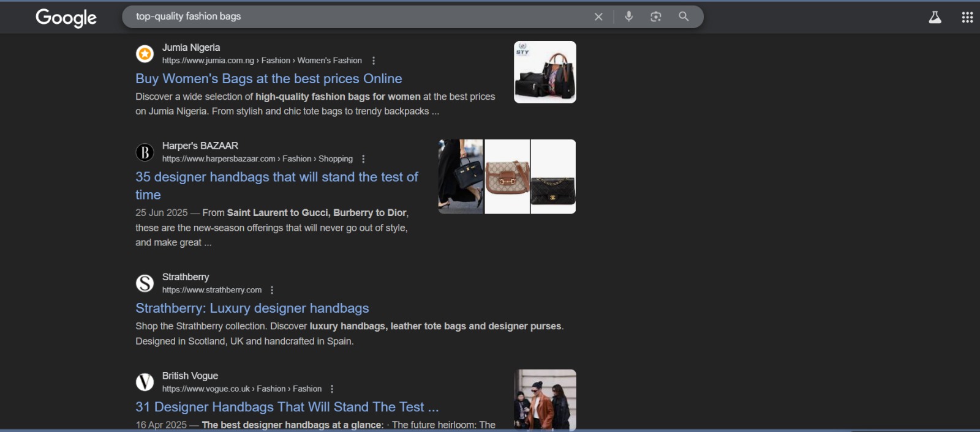Click the Jumia Nigeria favicon

(x=145, y=54)
